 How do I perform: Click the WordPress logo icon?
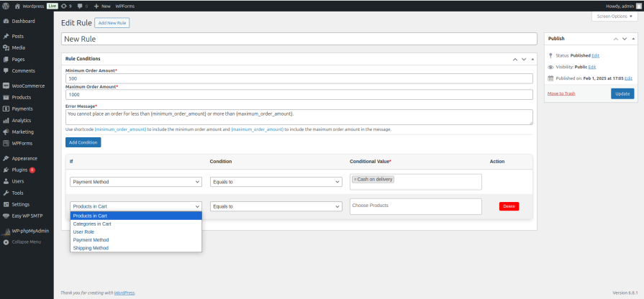tap(6, 6)
